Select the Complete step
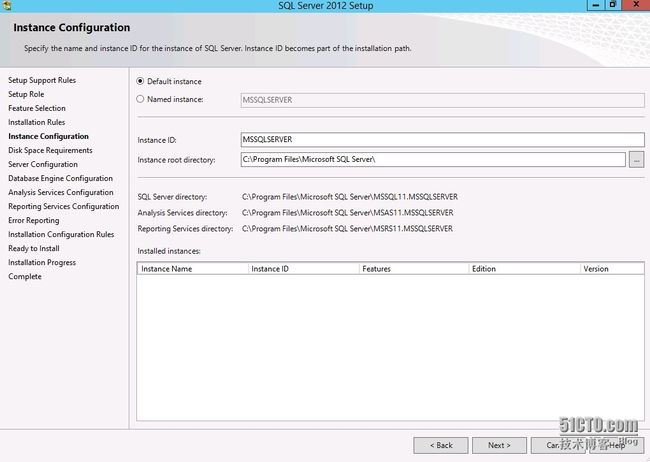The width and height of the screenshot is (650, 462). [x=25, y=276]
